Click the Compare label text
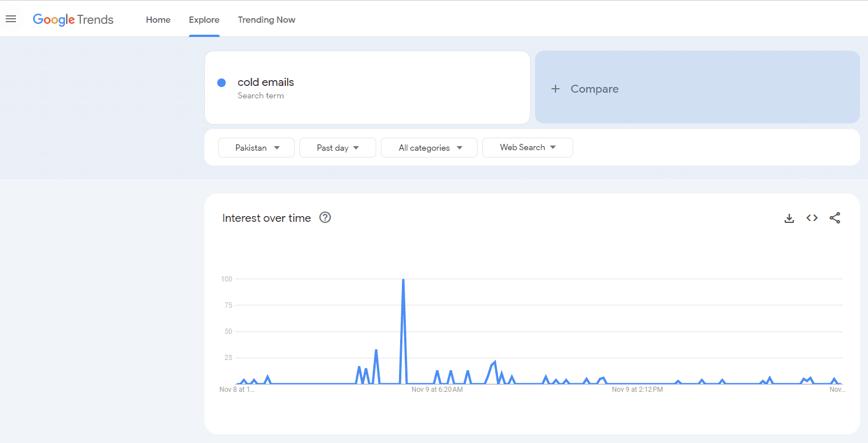Screen dimensions: 868x443 (x=594, y=89)
